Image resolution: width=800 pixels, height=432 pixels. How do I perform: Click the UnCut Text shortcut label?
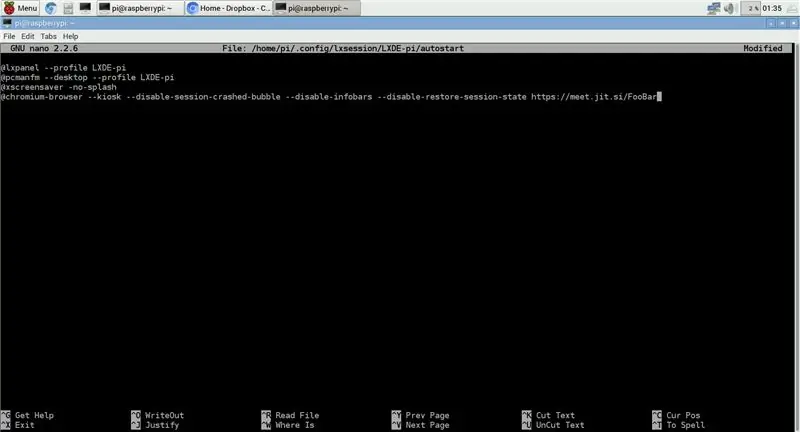560,425
